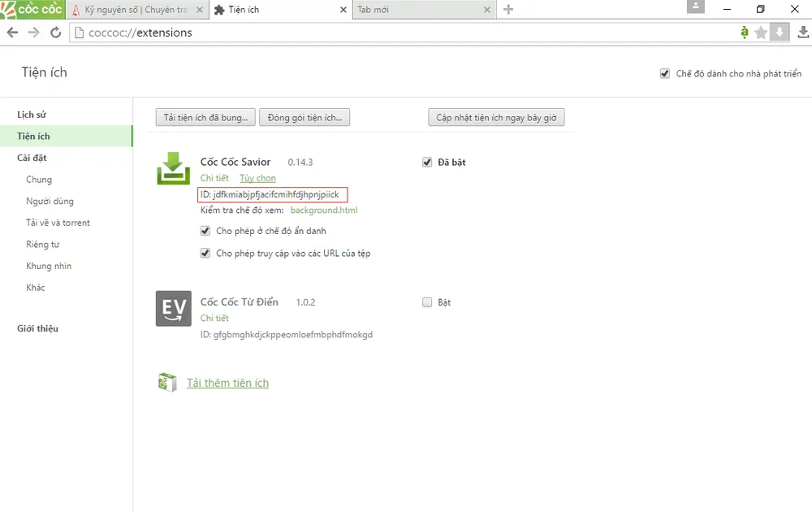Click Cập nhật tiện ích ngay bây giờ
The height and width of the screenshot is (512, 812).
(x=496, y=118)
